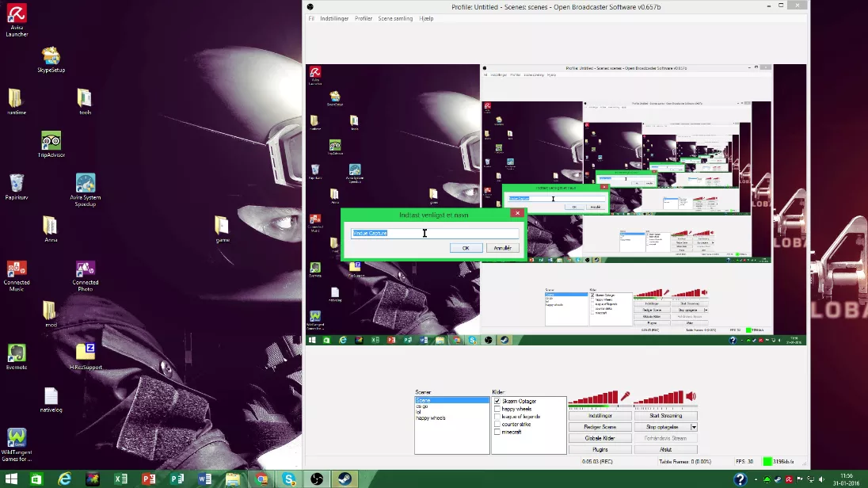Image resolution: width=868 pixels, height=488 pixels.
Task: Open the network icon in the system tray
Action: [x=811, y=479]
